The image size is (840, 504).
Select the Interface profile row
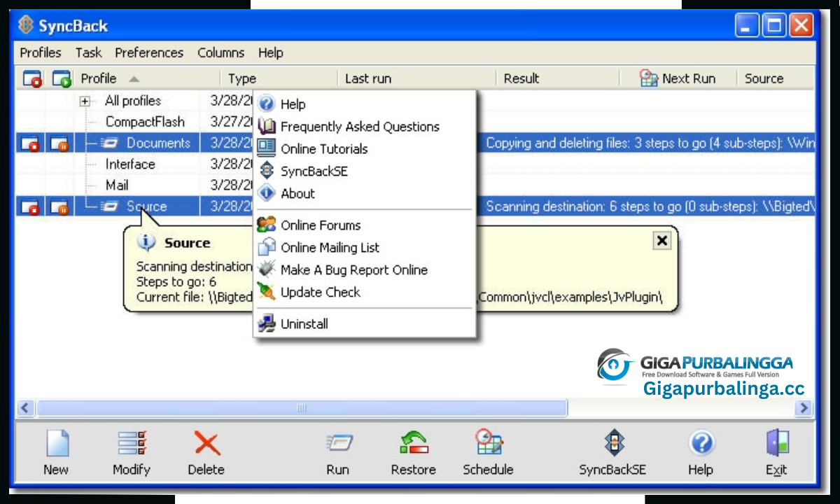(130, 164)
